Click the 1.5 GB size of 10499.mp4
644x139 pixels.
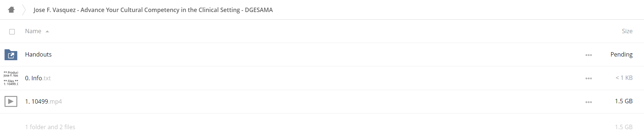(x=624, y=101)
